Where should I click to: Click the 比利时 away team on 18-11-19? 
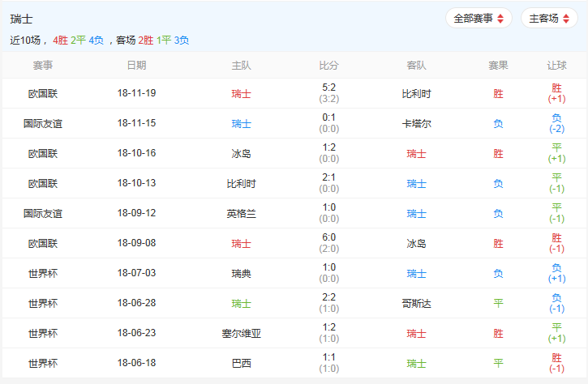click(416, 94)
